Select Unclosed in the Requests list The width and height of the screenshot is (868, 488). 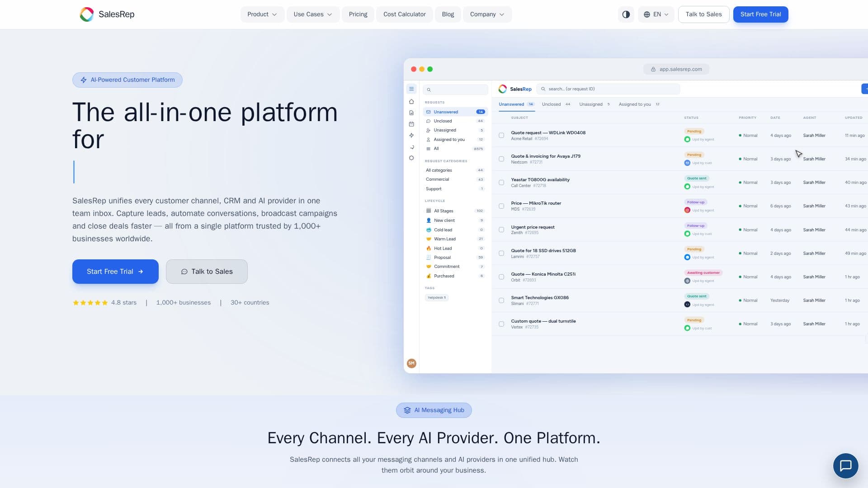point(455,121)
